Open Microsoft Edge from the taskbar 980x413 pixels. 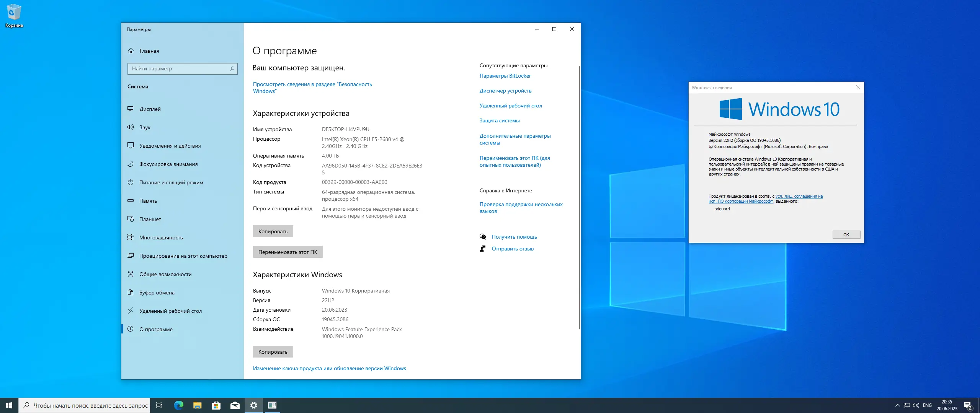pos(178,405)
